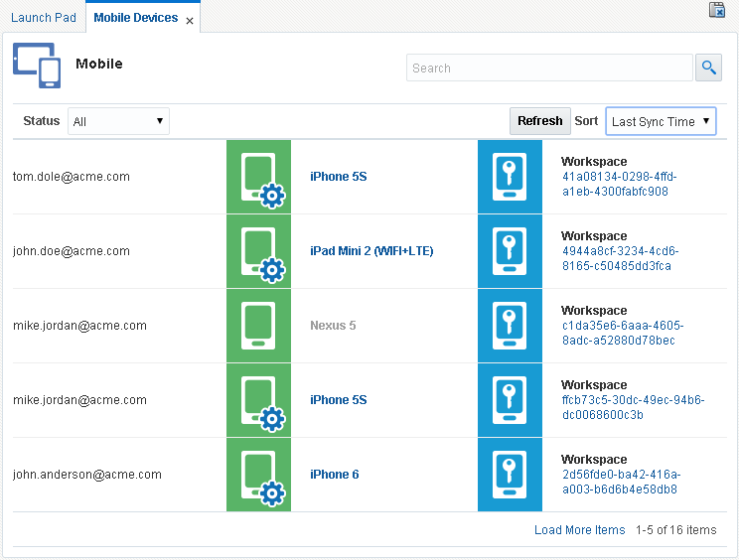Screen dimensions: 739x560
Task: Open workspace 2d56fde0-ba42-416a link
Action: [x=621, y=482]
